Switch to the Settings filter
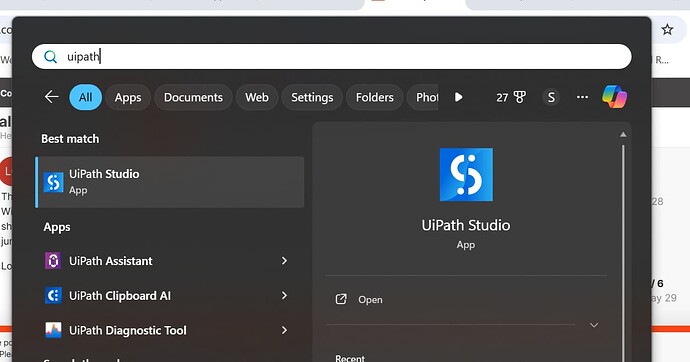This screenshot has width=690, height=362. click(312, 97)
